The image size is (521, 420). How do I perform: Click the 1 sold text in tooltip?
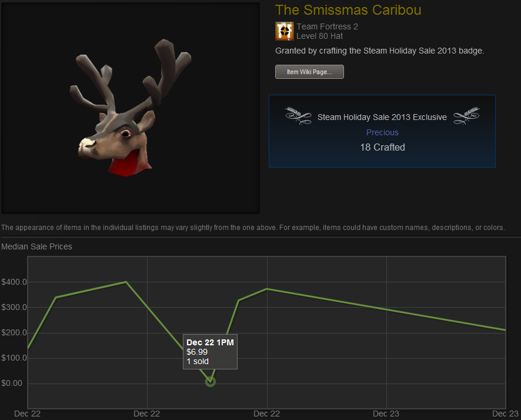pos(198,361)
